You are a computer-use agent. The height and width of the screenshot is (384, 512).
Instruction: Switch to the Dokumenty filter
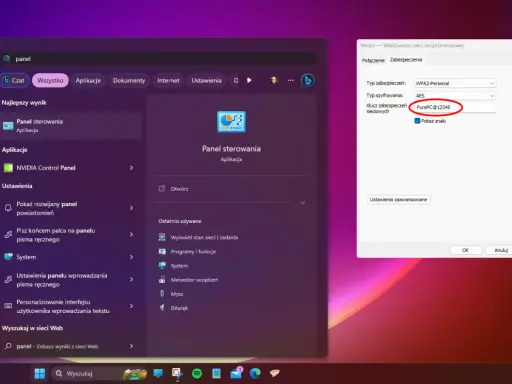coord(129,80)
